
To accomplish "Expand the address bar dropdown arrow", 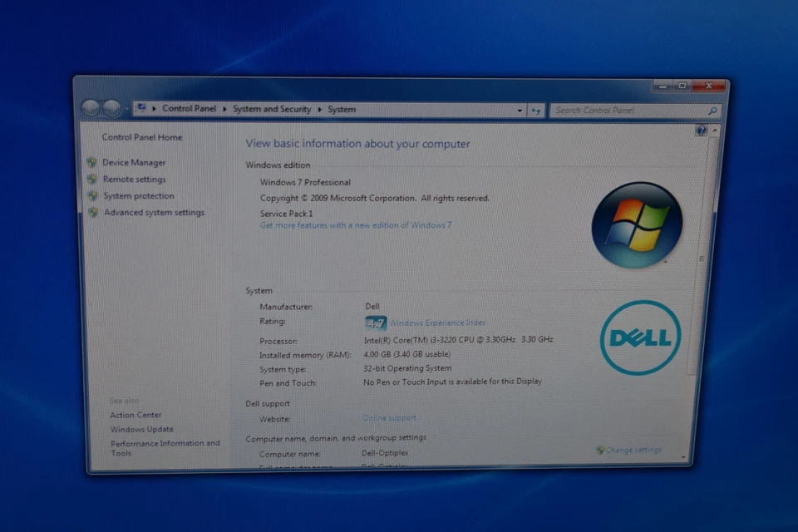I will click(x=520, y=109).
